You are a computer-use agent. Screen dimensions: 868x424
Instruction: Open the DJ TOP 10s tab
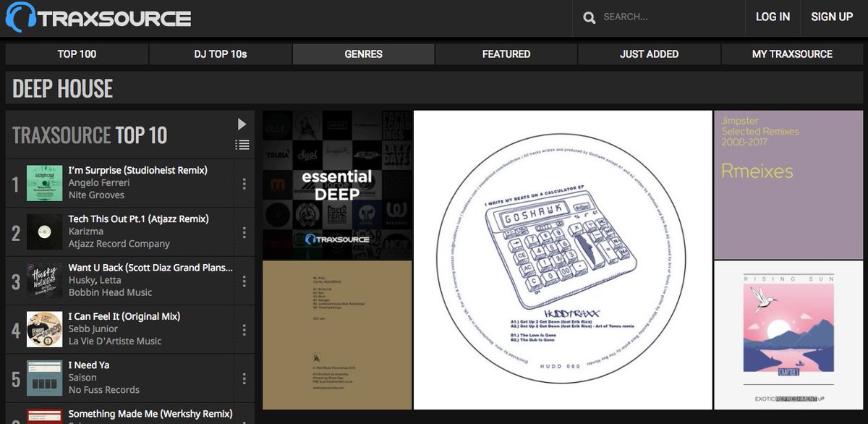(x=220, y=54)
